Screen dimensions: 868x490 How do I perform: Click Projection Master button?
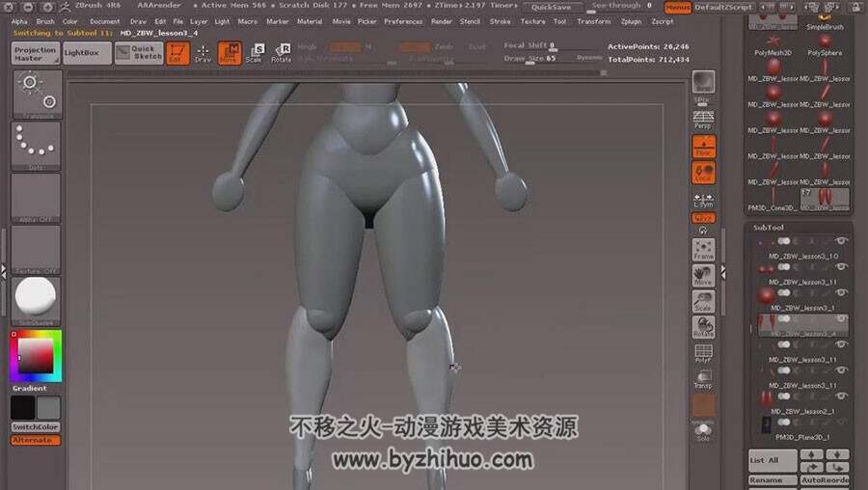point(36,53)
